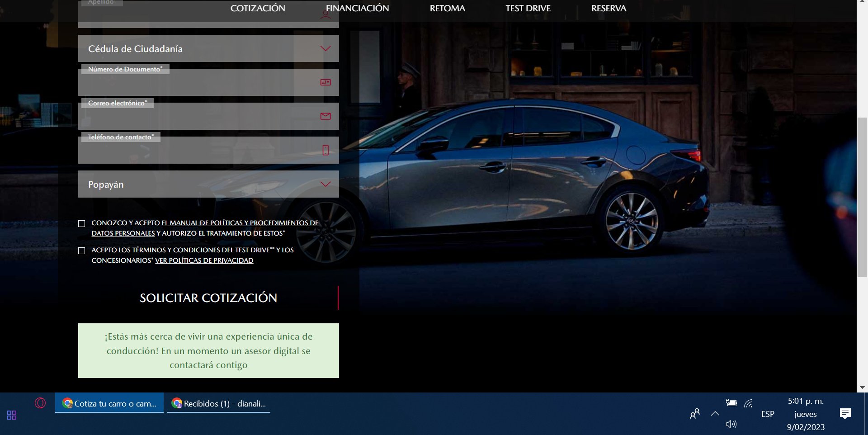Check the Test Drive terms checkbox
868x435 pixels.
pos(82,251)
